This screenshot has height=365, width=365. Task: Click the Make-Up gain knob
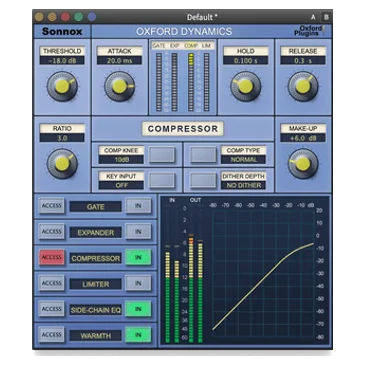pos(303,164)
